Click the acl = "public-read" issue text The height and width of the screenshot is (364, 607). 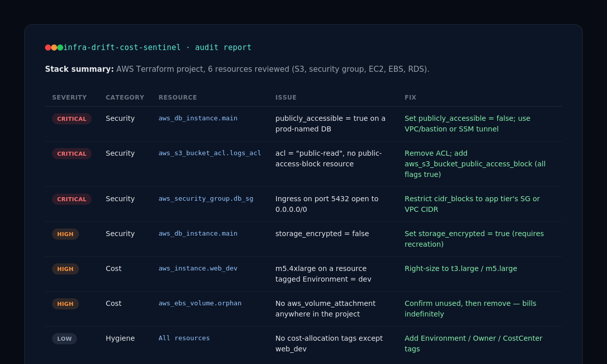pyautogui.click(x=328, y=159)
